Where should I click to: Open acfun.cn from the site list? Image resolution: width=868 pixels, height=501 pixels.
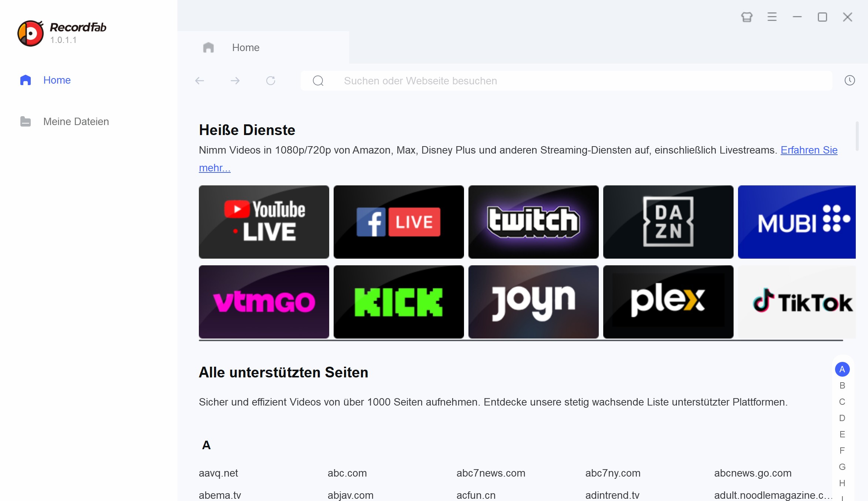click(x=476, y=495)
